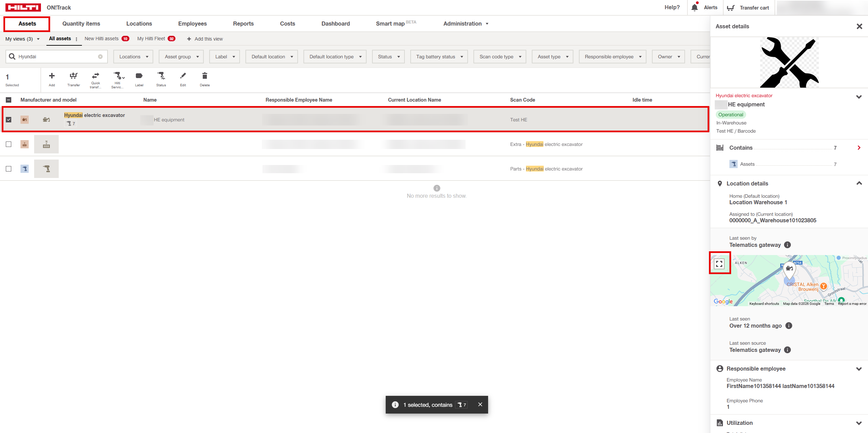Open the Owner filter dropdown
The image size is (868, 433).
(668, 57)
